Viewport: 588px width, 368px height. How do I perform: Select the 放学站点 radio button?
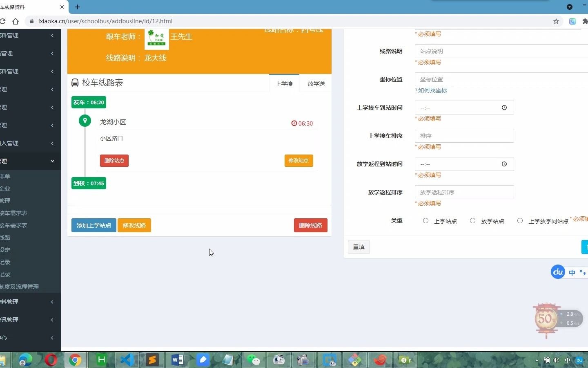tap(473, 220)
